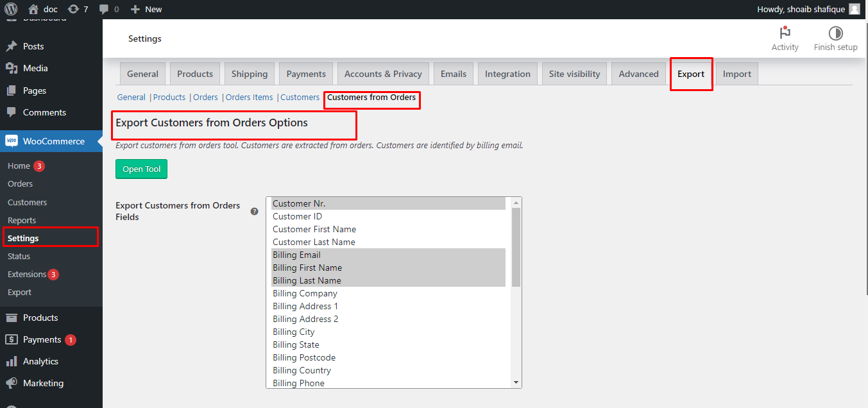868x408 pixels.
Task: Open the user avatar in admin bar
Action: [855, 9]
